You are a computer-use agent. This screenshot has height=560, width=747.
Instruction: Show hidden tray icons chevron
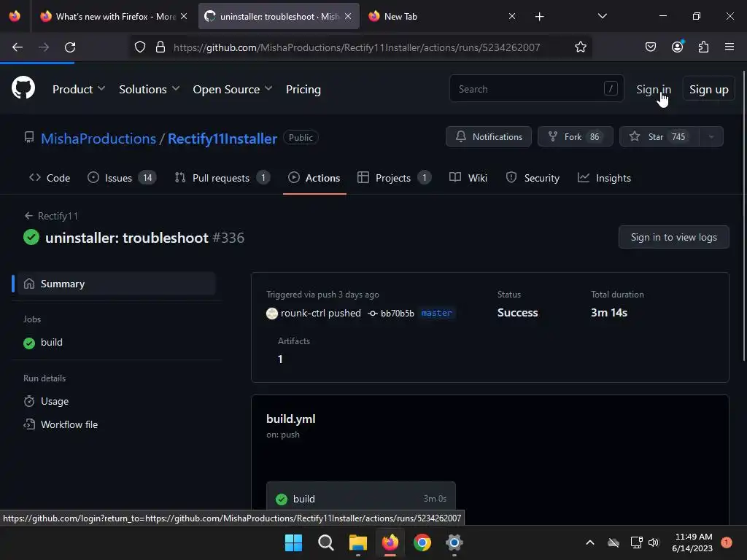tap(589, 542)
